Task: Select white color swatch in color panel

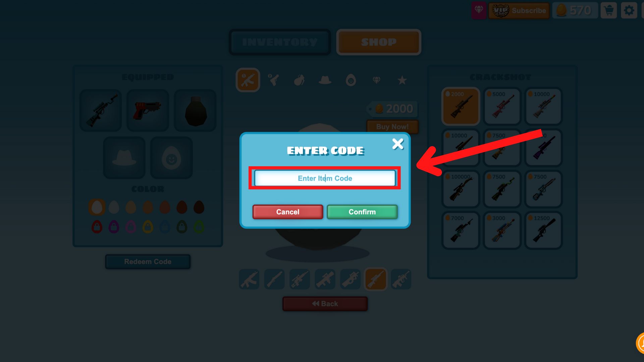Action: pyautogui.click(x=115, y=207)
